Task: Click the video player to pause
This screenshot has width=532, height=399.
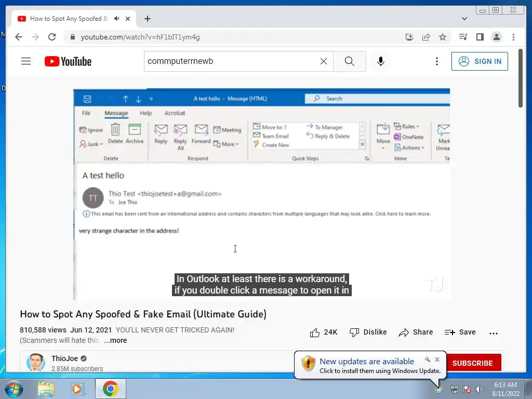Action: pos(262,194)
